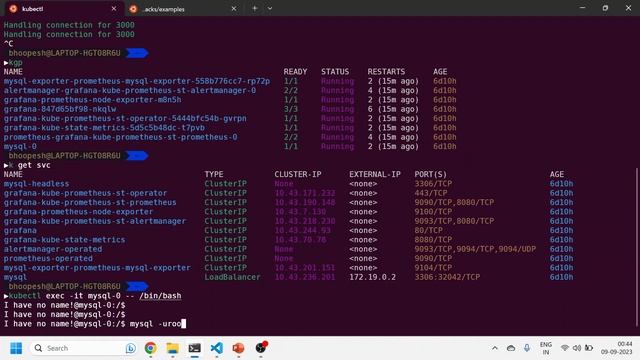Click the CLUSTER-IP column header

pyautogui.click(x=298, y=175)
